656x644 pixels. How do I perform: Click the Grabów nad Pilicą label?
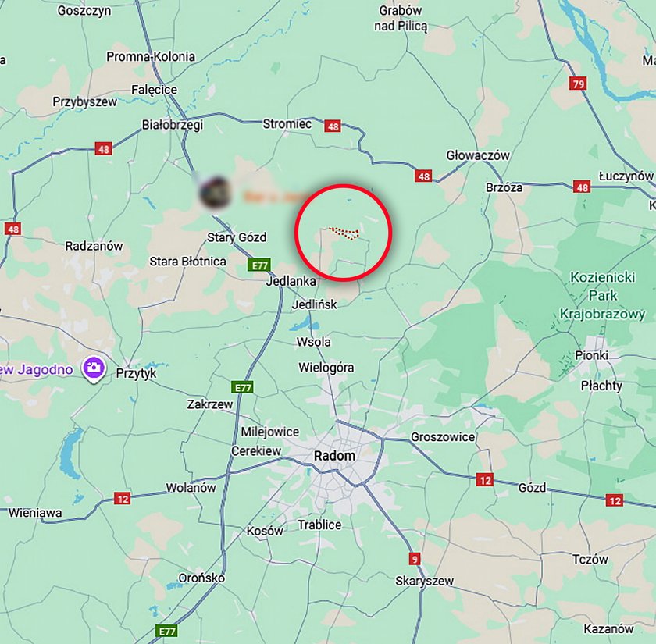coord(401,18)
